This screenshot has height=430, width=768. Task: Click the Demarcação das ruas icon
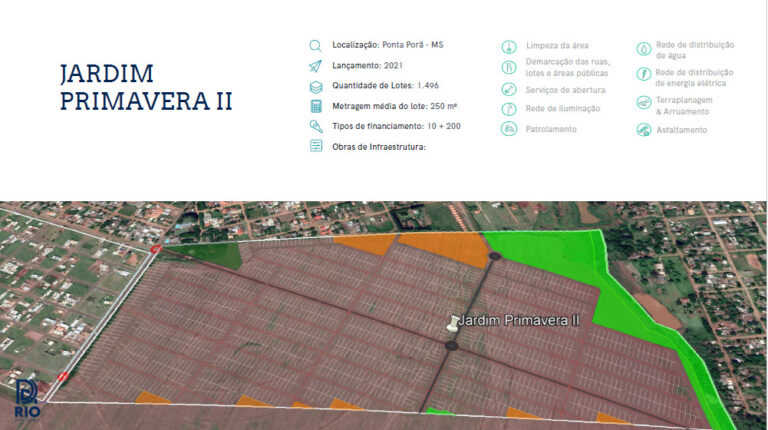coord(509,67)
